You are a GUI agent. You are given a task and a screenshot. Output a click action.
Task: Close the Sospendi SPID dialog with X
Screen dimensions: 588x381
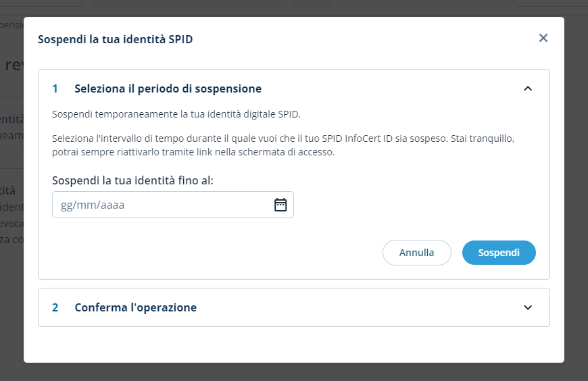pyautogui.click(x=543, y=39)
